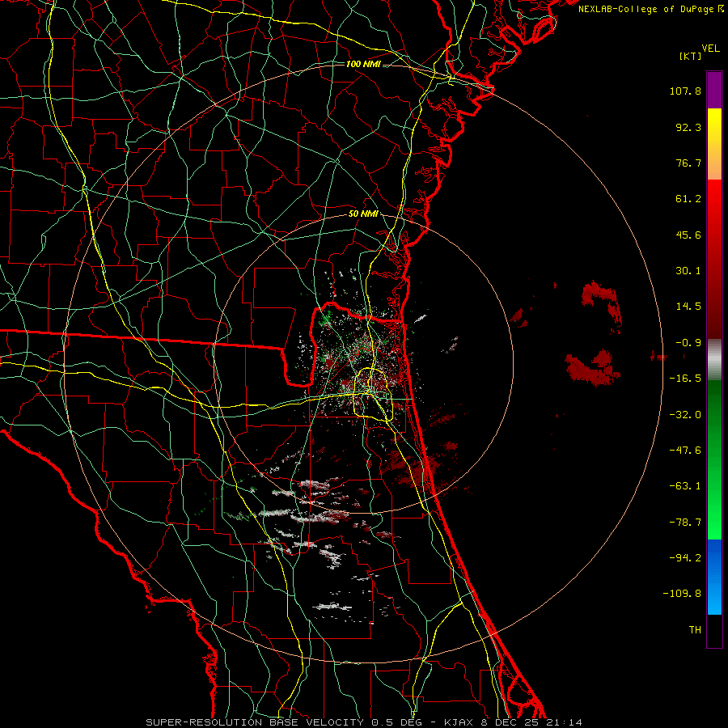
Task: Click the [KT] units label
Action: pos(690,56)
